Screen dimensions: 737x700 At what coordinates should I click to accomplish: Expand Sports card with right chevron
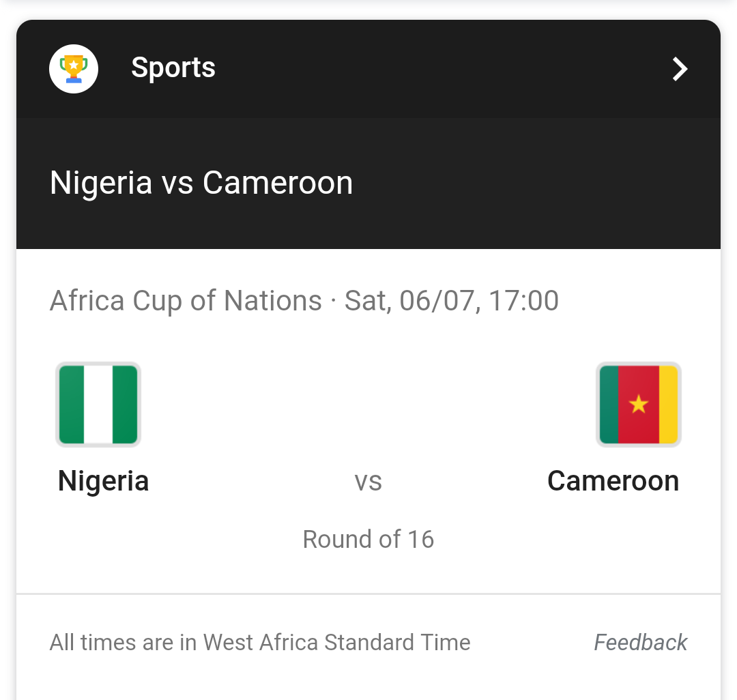(680, 69)
